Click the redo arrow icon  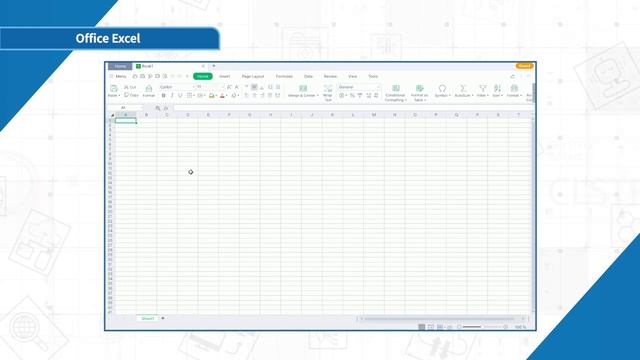(x=180, y=76)
